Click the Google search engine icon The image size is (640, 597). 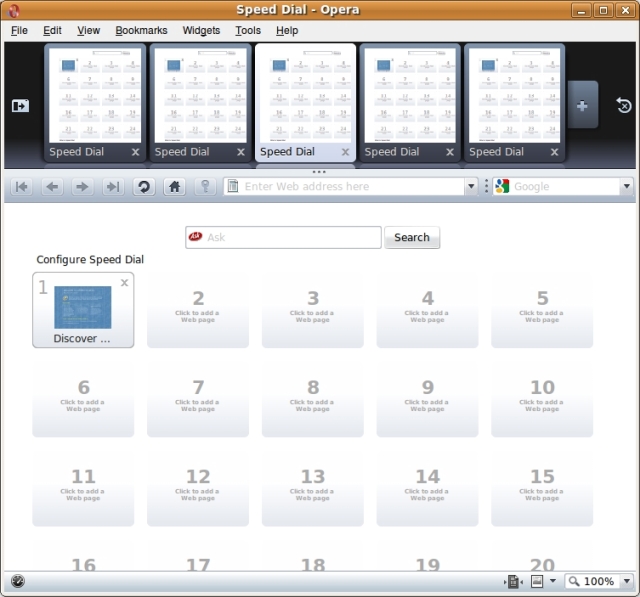click(x=502, y=186)
